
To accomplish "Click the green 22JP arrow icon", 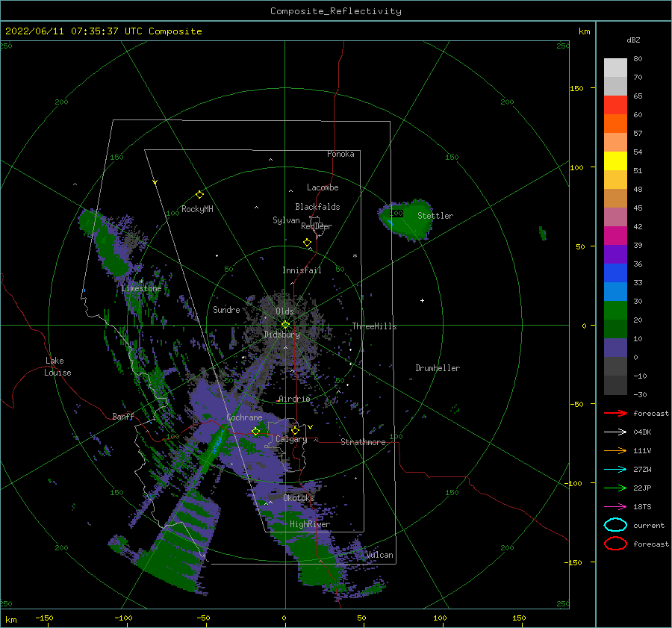I will pyautogui.click(x=615, y=488).
